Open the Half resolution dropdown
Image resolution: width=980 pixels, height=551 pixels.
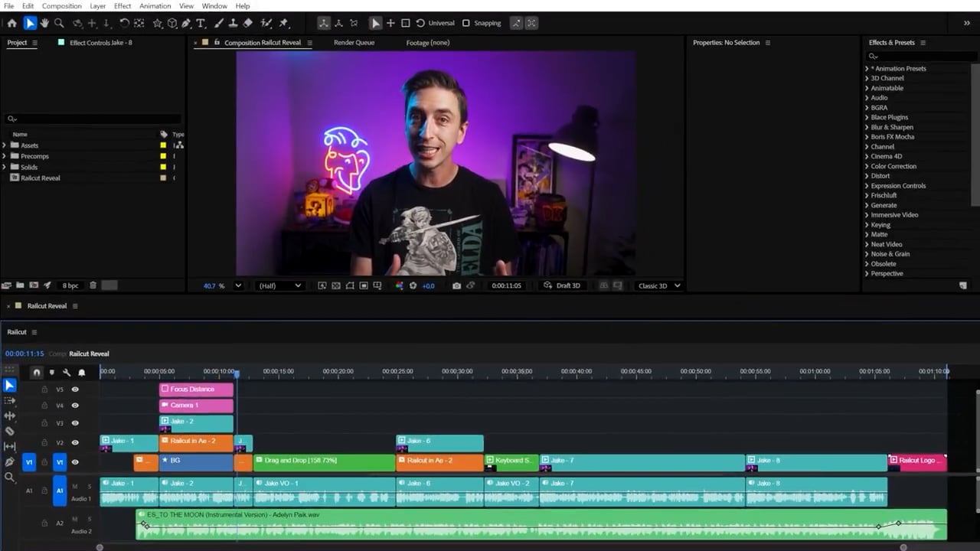(x=279, y=285)
